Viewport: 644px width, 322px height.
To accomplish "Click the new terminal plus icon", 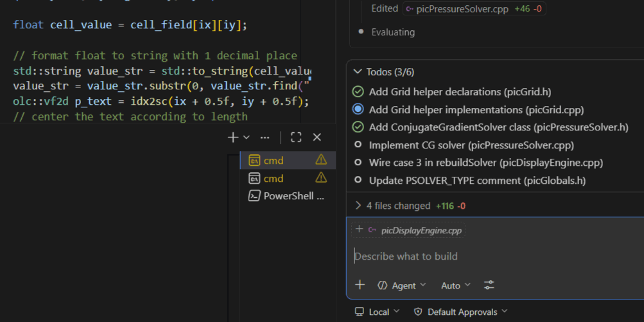I will 233,138.
